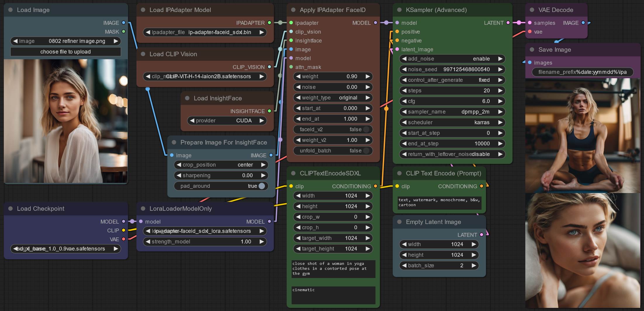Click the LATENT output connector on KSampler
The height and width of the screenshot is (311, 644).
pyautogui.click(x=508, y=23)
